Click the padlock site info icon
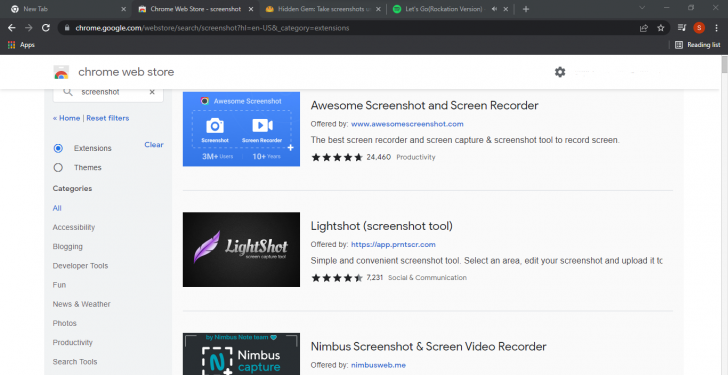Image resolution: width=728 pixels, height=375 pixels. (67, 28)
